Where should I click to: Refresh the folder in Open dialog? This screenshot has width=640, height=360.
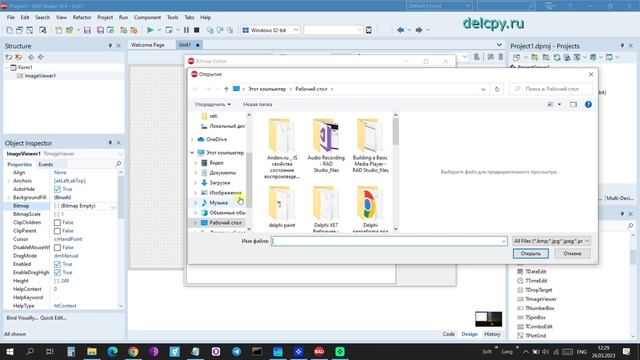(x=497, y=89)
